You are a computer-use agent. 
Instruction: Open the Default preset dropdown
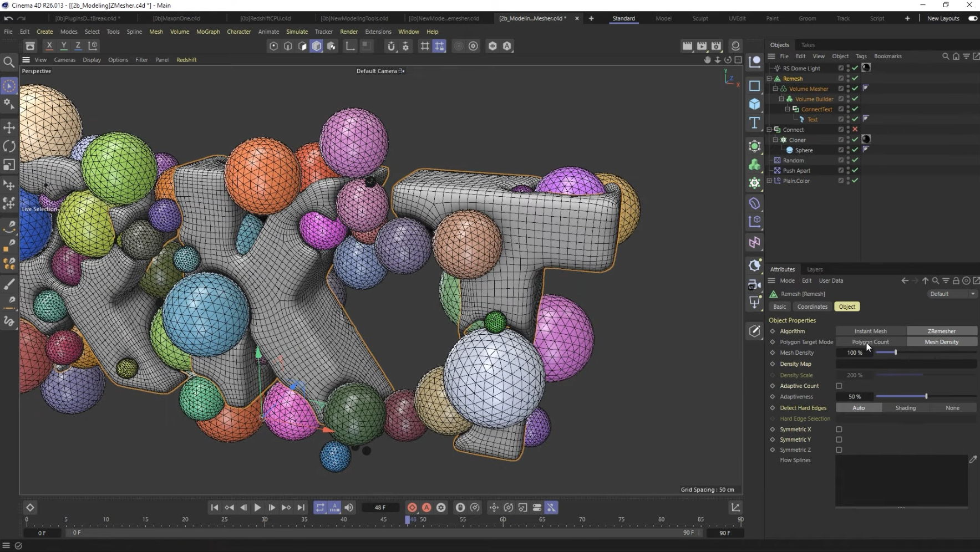point(952,294)
